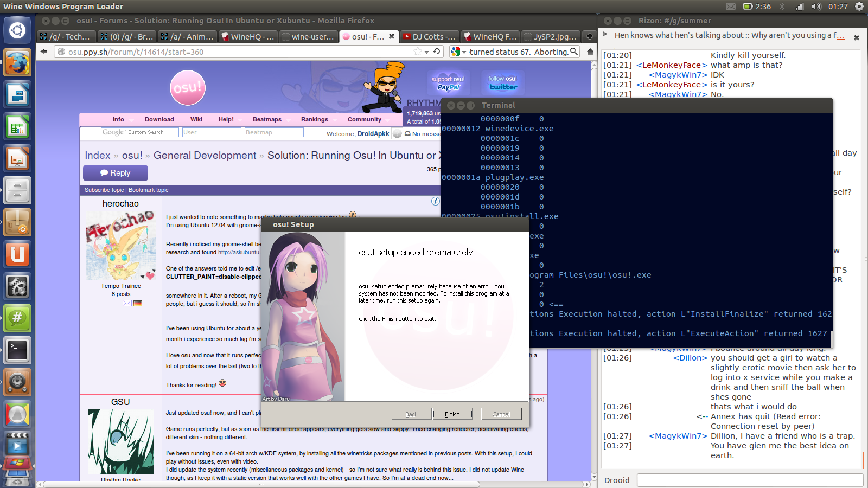
Task: Open DroidApkk profile link
Action: (x=373, y=134)
